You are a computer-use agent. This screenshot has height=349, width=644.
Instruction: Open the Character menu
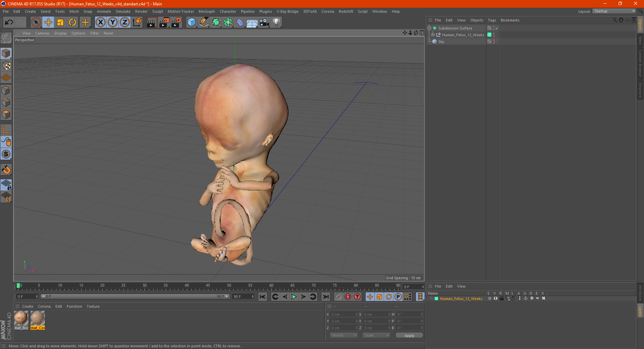[228, 11]
